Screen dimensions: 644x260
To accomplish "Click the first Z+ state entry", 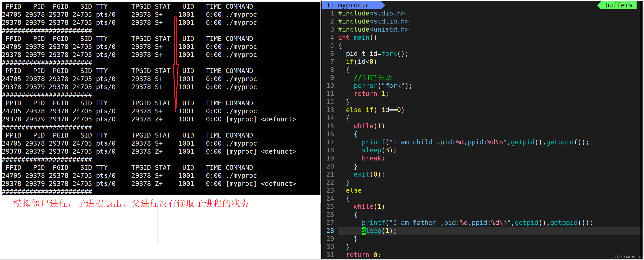I will pos(159,119).
